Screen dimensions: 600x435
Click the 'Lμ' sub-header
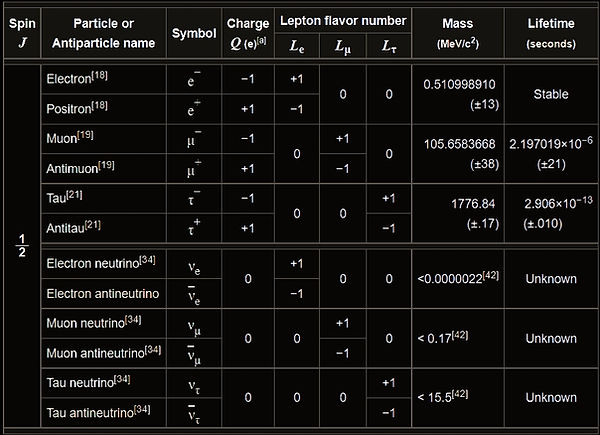343,46
